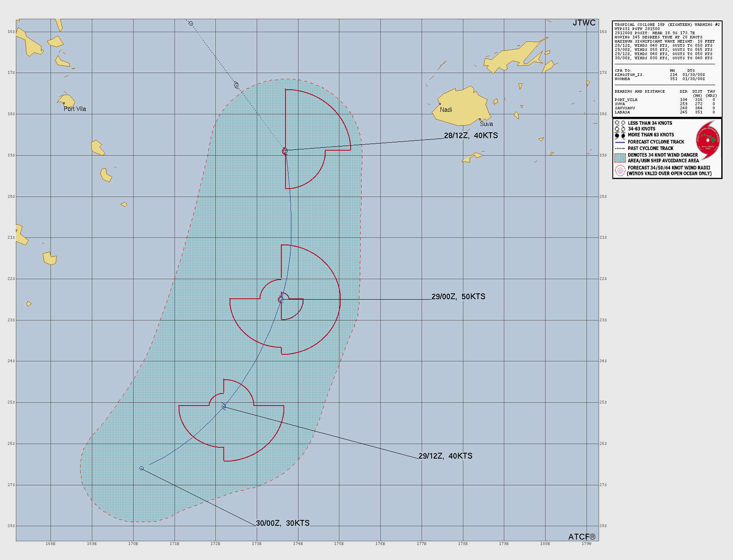733x560 pixels.
Task: Click the 29/00Z cyclone position symbol
Action: 281,299
